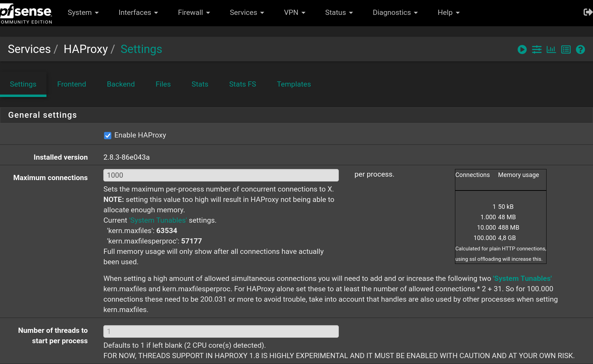Open 'System Tunables' link after Current

(x=158, y=220)
